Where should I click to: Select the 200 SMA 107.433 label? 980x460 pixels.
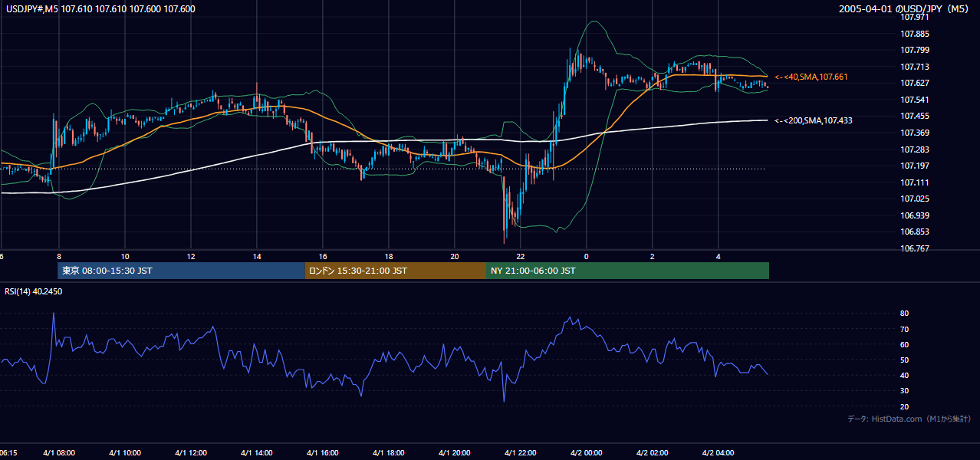pyautogui.click(x=814, y=120)
